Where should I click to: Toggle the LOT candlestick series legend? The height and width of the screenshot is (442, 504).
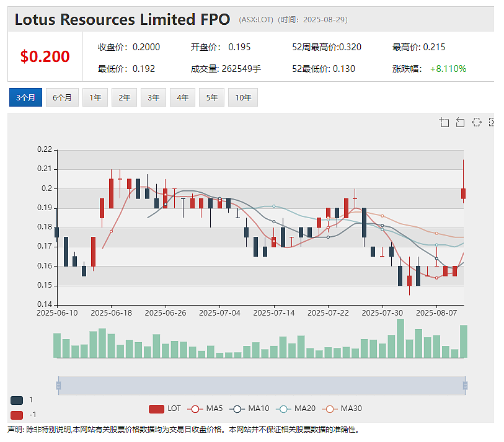165,409
